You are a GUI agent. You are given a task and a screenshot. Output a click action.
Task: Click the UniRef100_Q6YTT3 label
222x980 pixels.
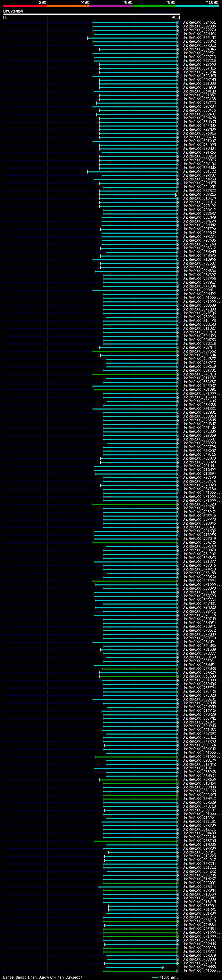click(x=199, y=103)
